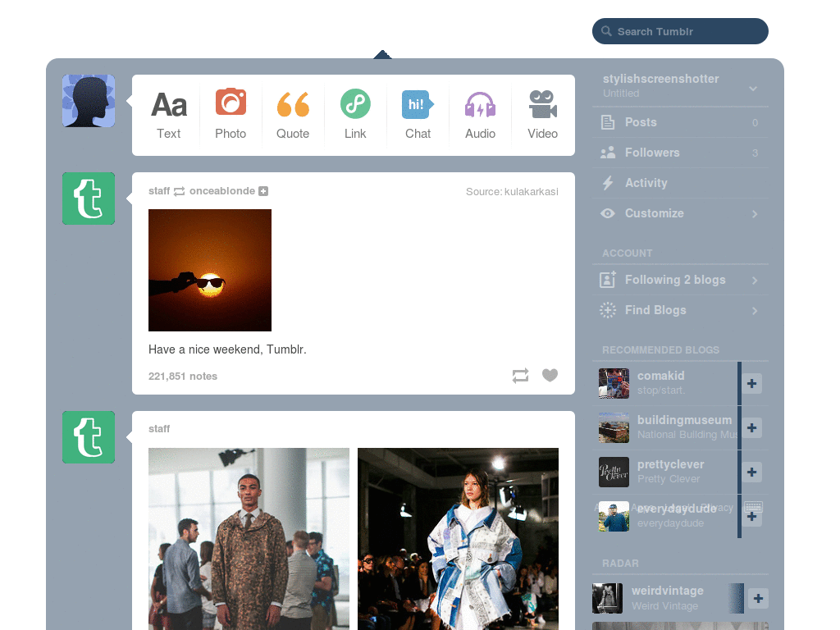
Task: Open the Customize option
Action: pos(680,213)
